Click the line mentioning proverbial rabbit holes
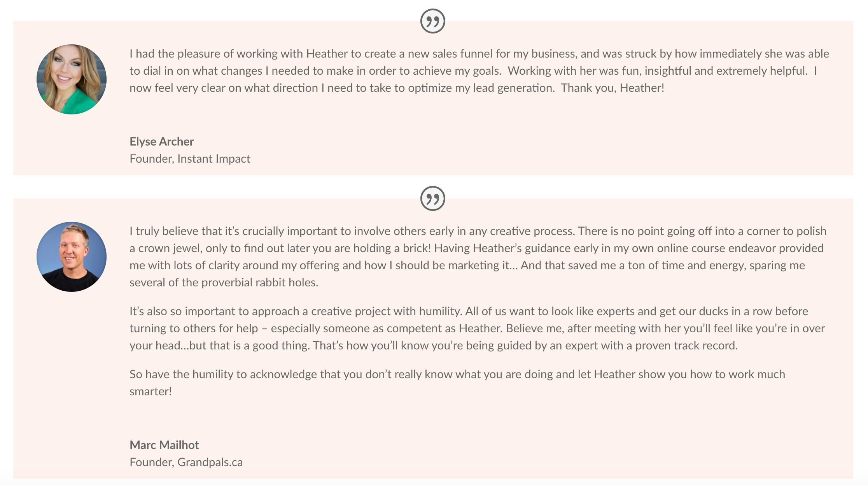The height and width of the screenshot is (486, 868). [224, 282]
